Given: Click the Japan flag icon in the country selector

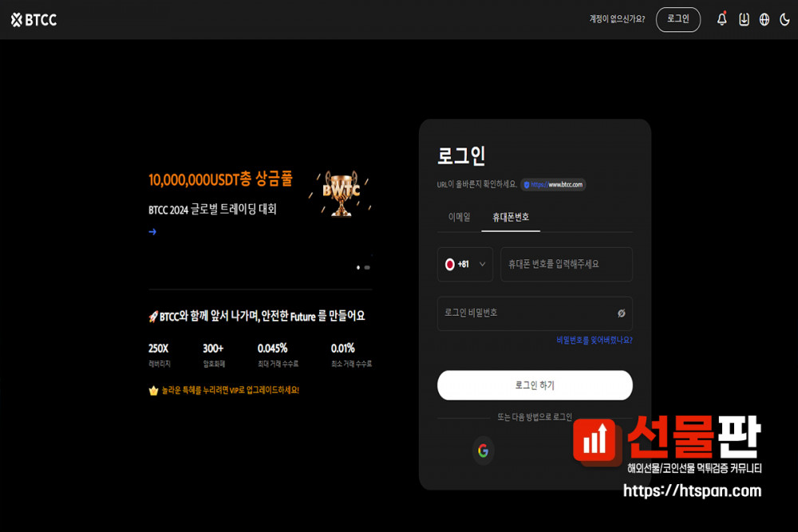Looking at the screenshot, I should [450, 264].
